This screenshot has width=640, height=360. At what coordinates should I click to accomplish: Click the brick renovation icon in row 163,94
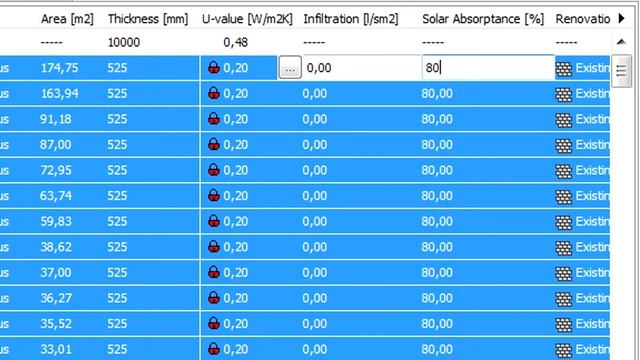[x=564, y=95]
